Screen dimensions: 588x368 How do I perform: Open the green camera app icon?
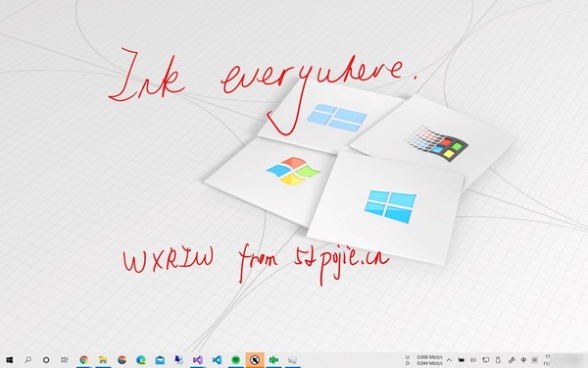273,360
